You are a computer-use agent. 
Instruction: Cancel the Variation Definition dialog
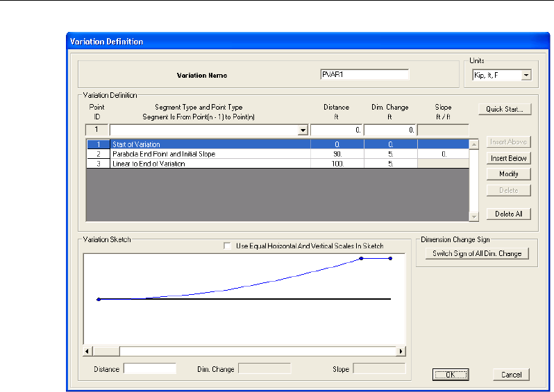pyautogui.click(x=512, y=375)
